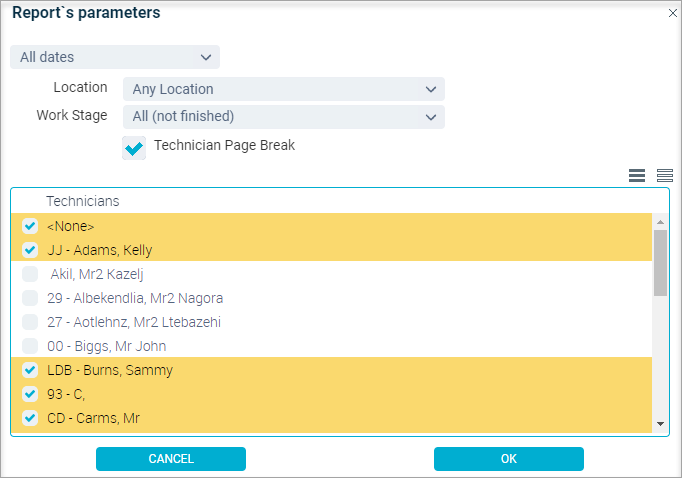This screenshot has width=682, height=478.
Task: Uncheck JJ - Adams, Kelly checkbox
Action: (x=30, y=250)
